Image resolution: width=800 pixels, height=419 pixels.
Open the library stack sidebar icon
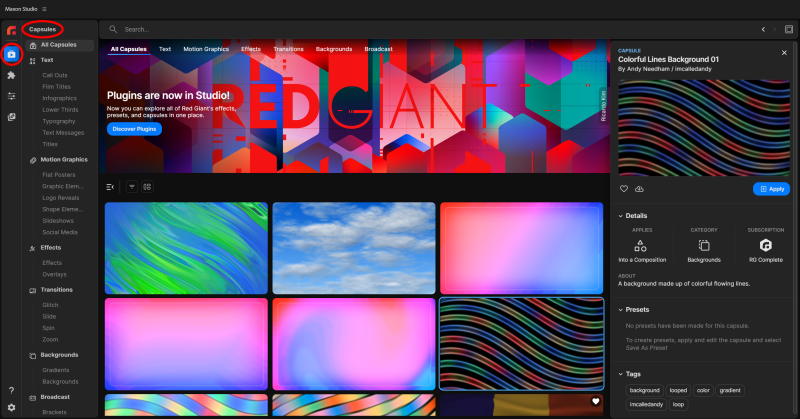[11, 117]
